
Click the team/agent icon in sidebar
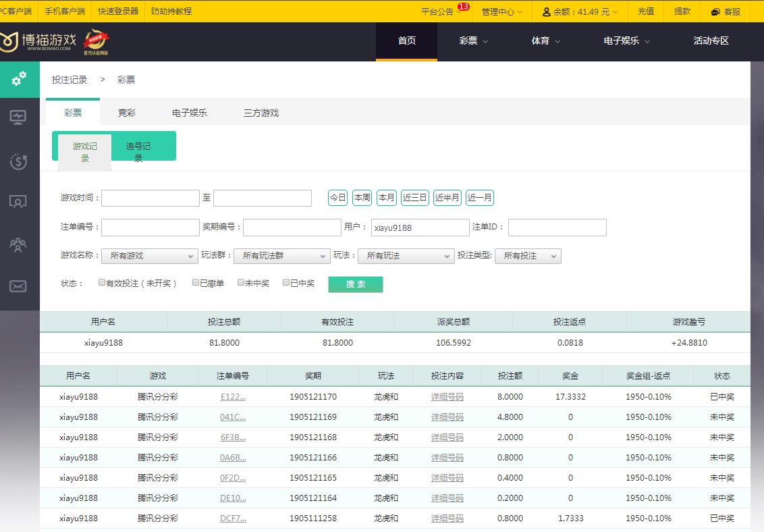20,244
